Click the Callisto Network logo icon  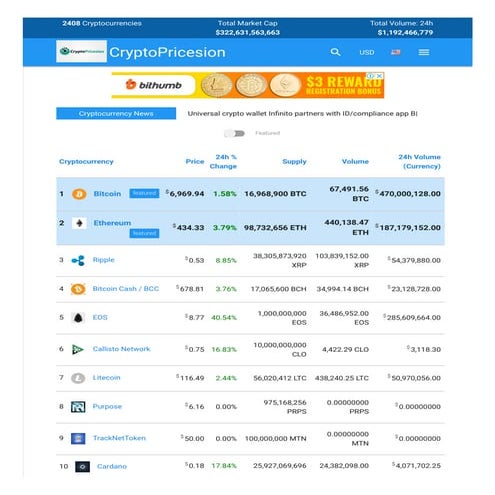78,349
